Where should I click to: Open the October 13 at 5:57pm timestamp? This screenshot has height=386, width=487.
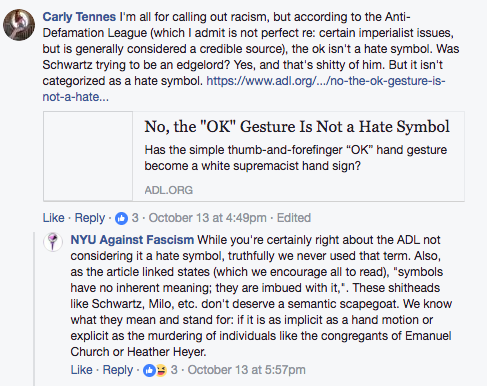coord(246,370)
